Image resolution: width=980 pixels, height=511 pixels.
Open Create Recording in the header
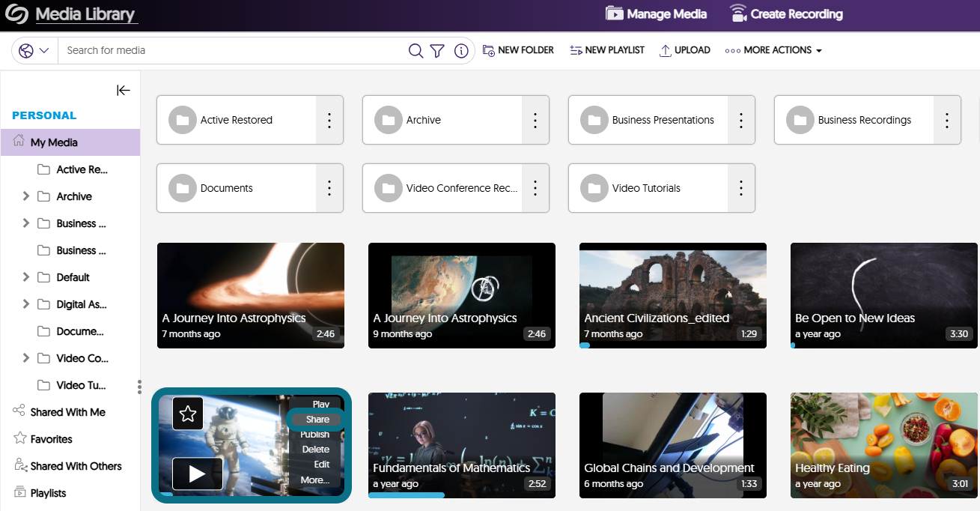click(x=787, y=13)
